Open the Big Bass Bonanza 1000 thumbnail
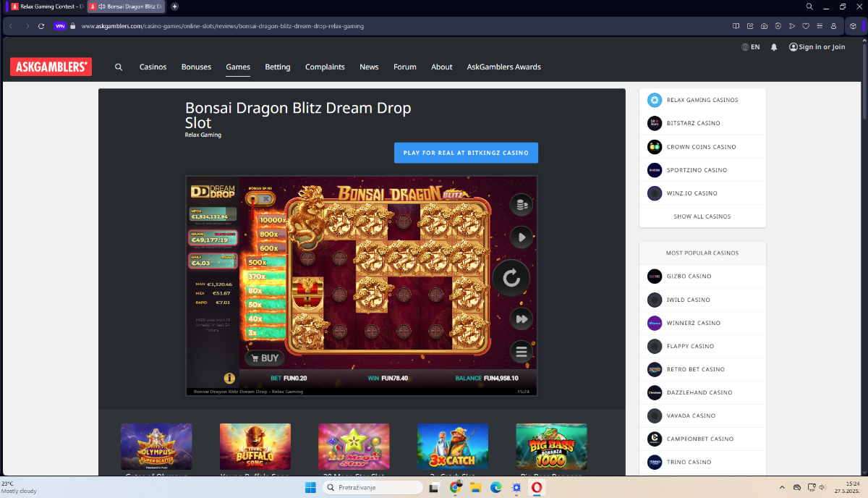 click(551, 447)
